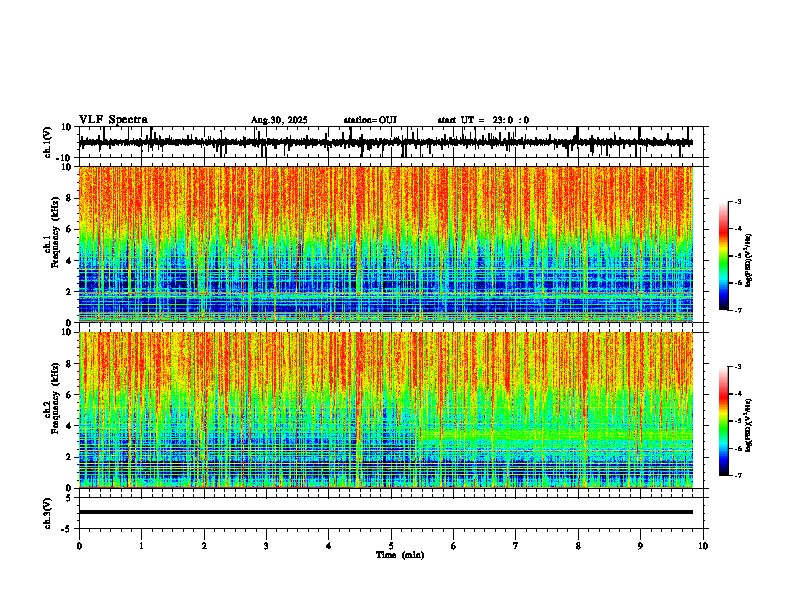The height and width of the screenshot is (612, 792).
Task: Click the "-5" tick on ch.3(V) axis
Action: [x=67, y=529]
